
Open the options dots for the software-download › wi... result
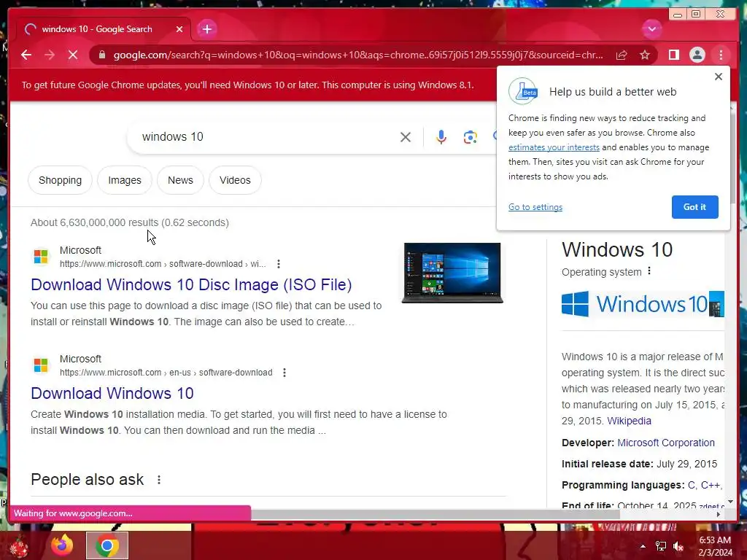[x=278, y=264]
